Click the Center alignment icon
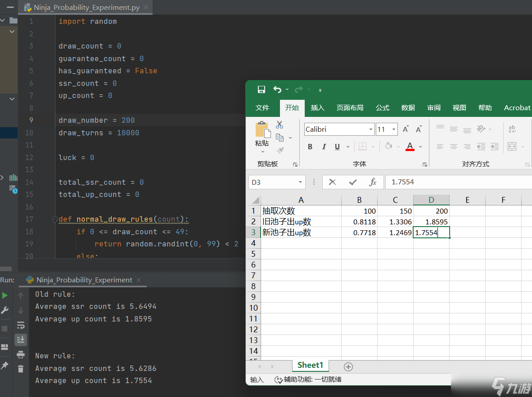Screen dimensions: 532x397 454,147
